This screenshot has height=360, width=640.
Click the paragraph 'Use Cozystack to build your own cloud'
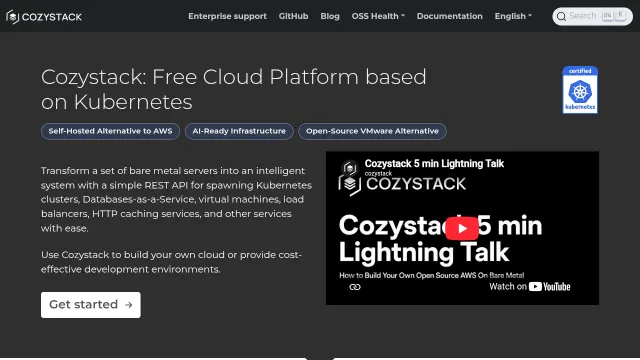[171, 262]
